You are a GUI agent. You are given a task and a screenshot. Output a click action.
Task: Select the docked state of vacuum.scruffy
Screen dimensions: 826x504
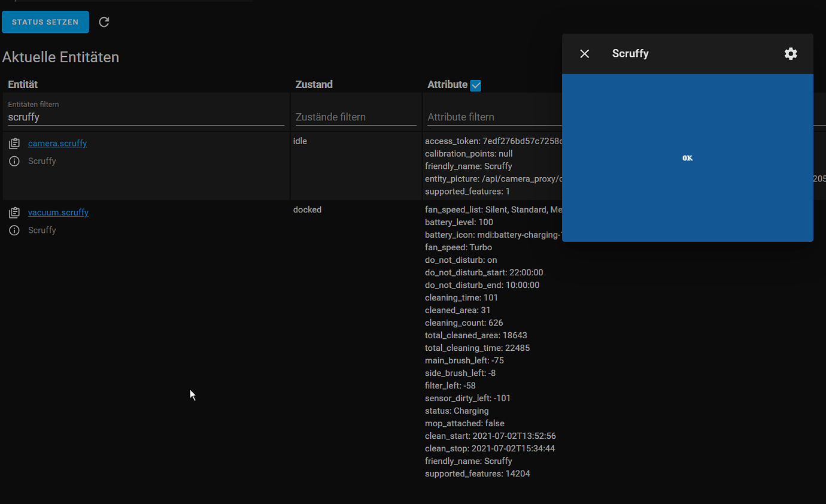click(307, 209)
